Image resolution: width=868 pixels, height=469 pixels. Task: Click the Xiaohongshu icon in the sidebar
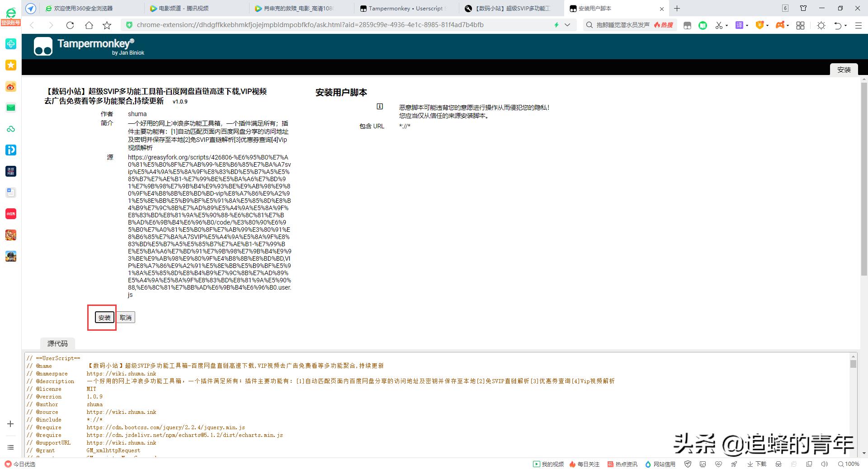[11, 214]
